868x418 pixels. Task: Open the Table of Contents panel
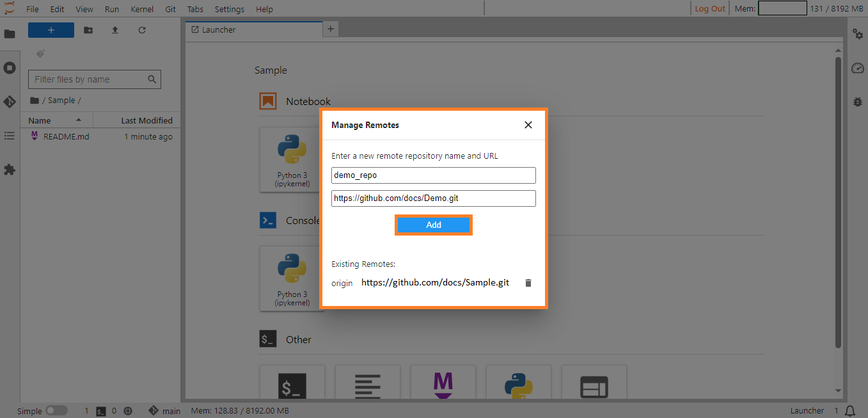point(10,136)
